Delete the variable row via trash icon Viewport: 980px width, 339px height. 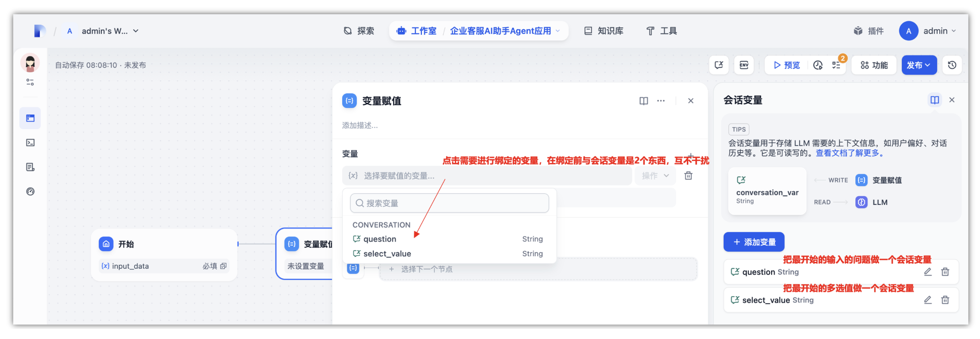[x=688, y=176]
